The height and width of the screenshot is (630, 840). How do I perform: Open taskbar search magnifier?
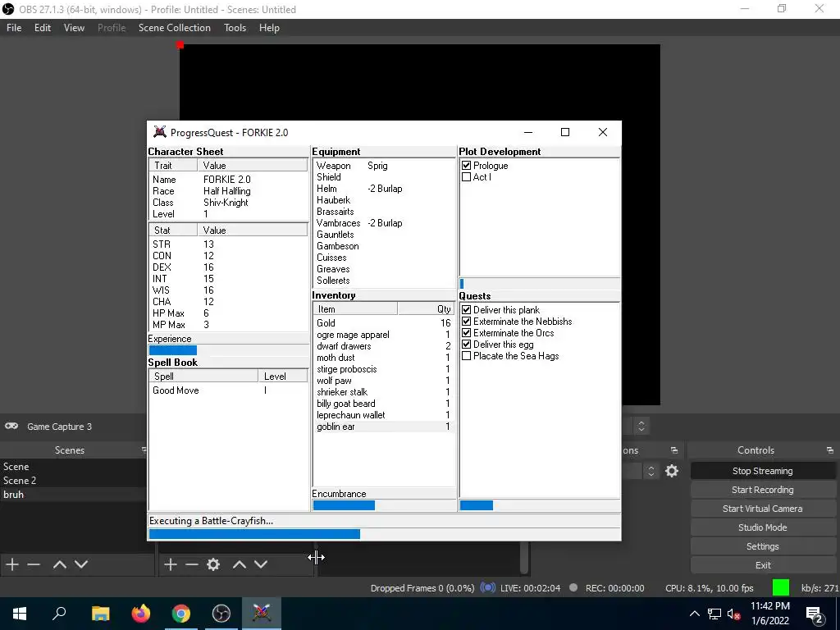coord(59,614)
